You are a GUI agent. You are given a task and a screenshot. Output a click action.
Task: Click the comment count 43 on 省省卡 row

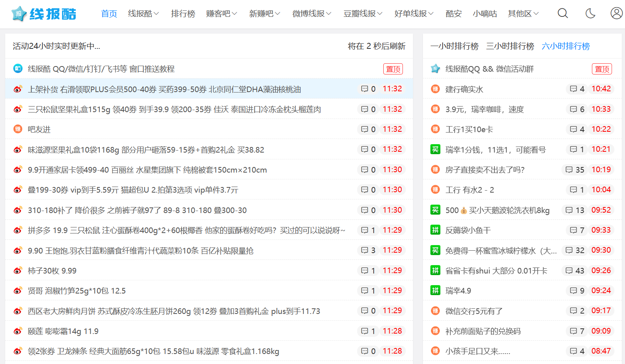pyautogui.click(x=580, y=271)
